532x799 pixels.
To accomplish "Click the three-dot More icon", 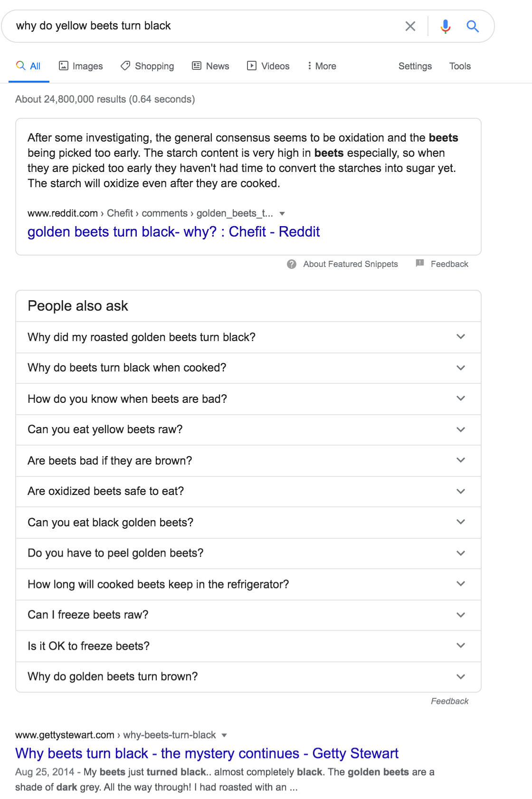I will pyautogui.click(x=310, y=66).
